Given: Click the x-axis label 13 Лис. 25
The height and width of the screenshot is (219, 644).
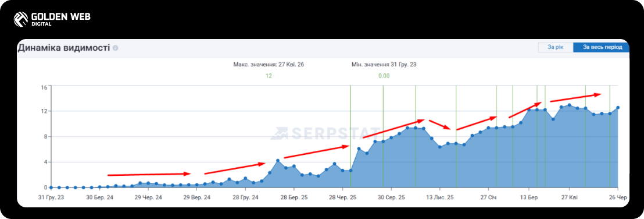Looking at the screenshot, I should (440, 198).
